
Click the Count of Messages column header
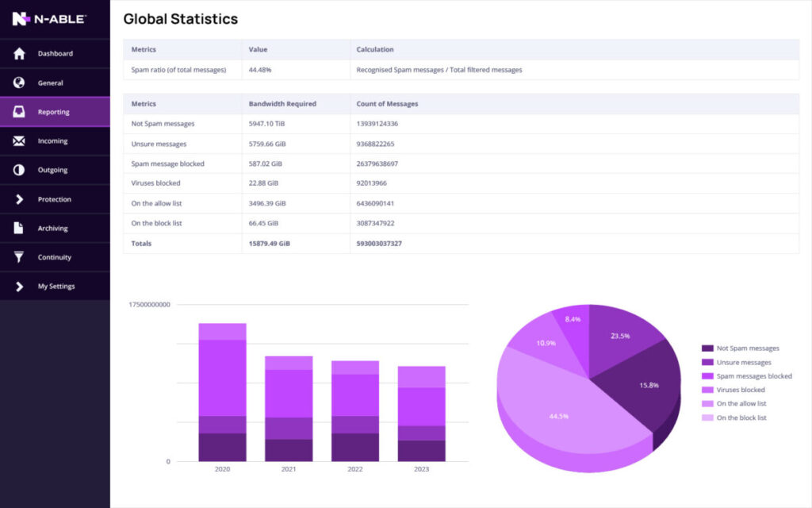tap(387, 104)
